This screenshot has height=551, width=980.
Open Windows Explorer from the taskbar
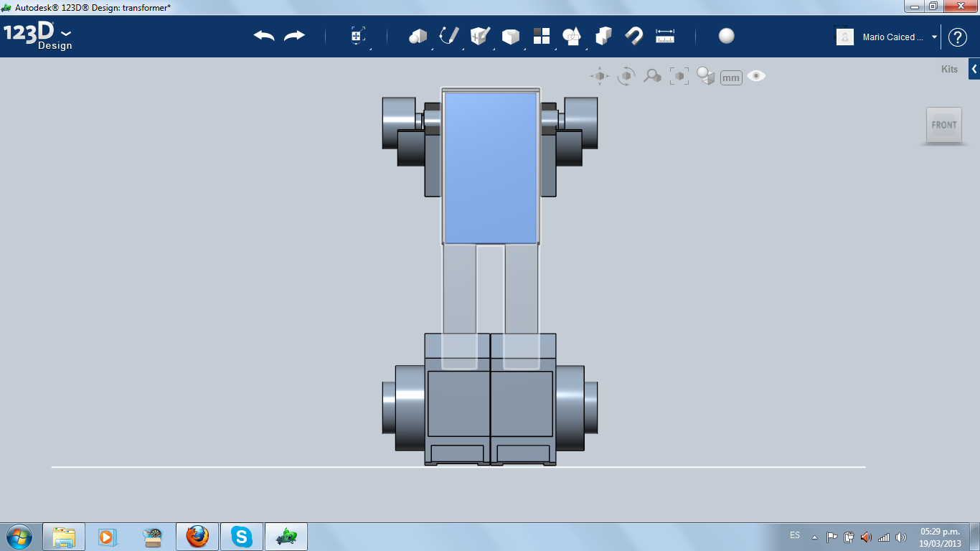(64, 537)
